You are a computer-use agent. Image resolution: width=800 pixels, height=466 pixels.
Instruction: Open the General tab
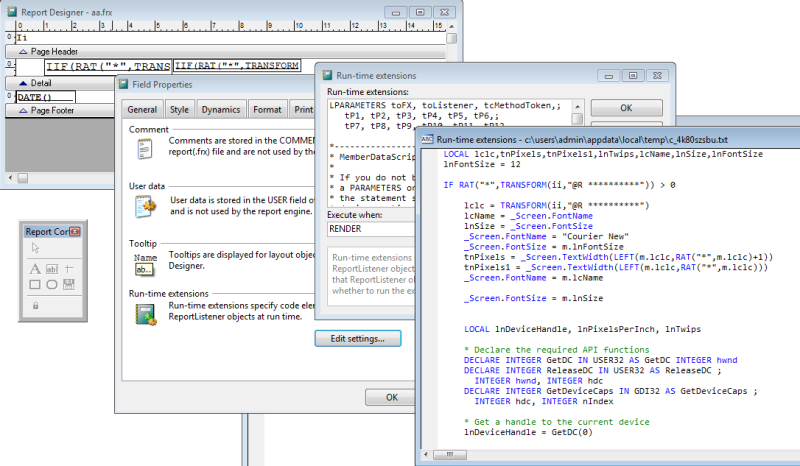click(142, 110)
